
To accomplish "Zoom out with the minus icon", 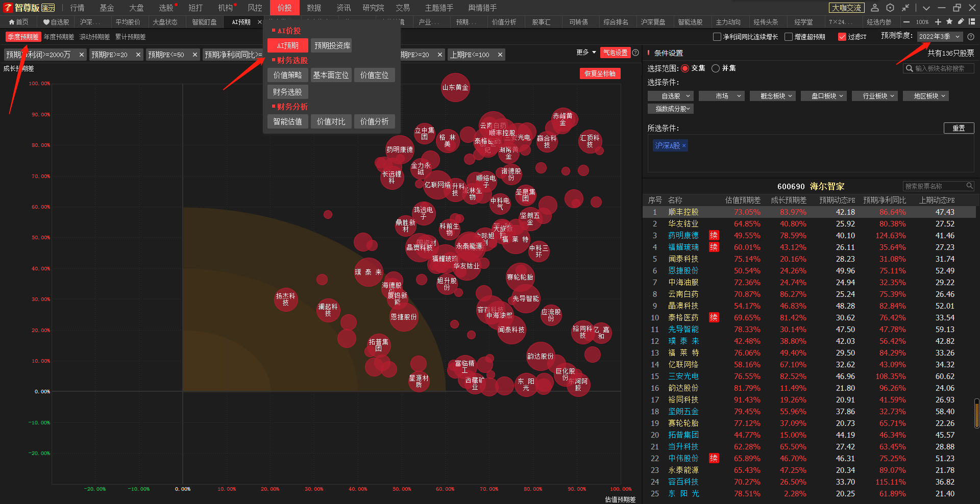I will click(x=906, y=22).
